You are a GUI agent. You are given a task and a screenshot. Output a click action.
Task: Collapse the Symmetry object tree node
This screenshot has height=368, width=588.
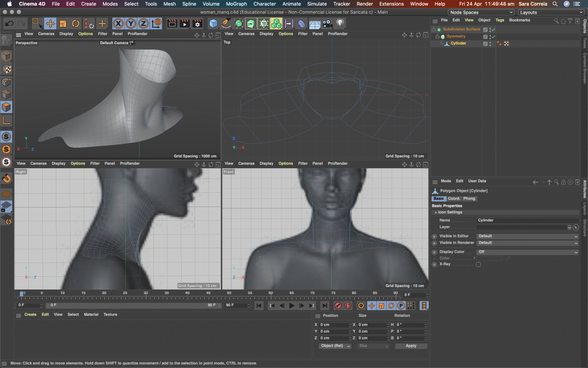[x=437, y=37]
